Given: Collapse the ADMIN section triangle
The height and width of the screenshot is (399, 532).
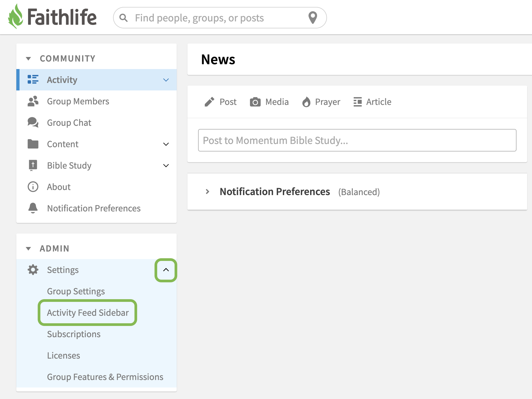Looking at the screenshot, I should [x=28, y=249].
